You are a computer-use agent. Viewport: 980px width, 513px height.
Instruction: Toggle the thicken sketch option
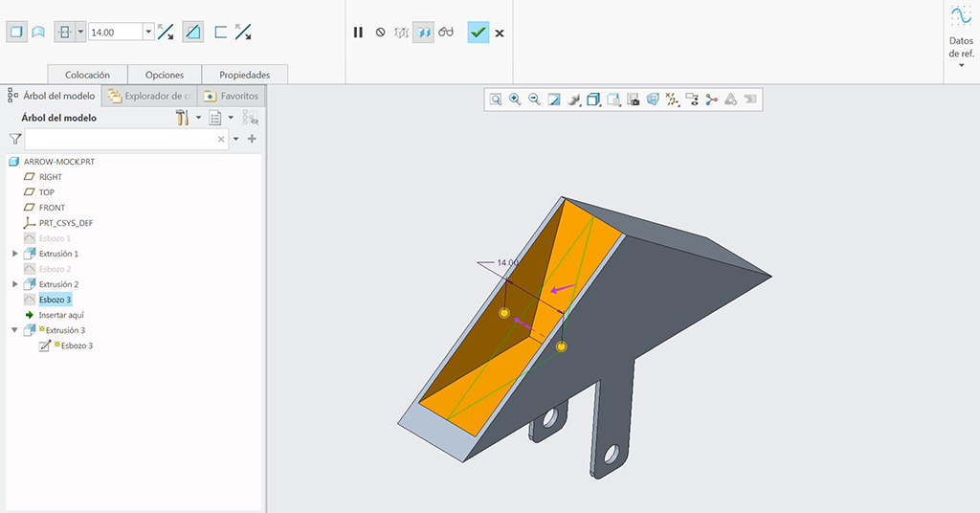pyautogui.click(x=221, y=32)
